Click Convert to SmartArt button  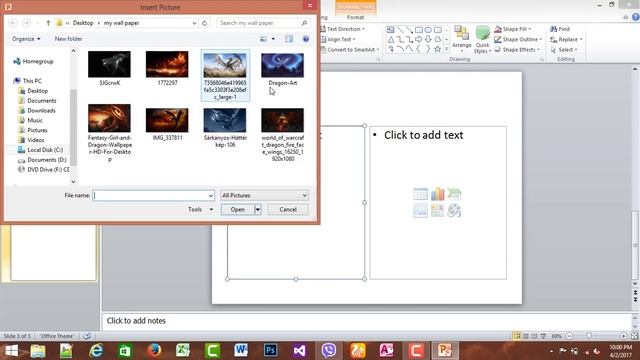pos(350,49)
